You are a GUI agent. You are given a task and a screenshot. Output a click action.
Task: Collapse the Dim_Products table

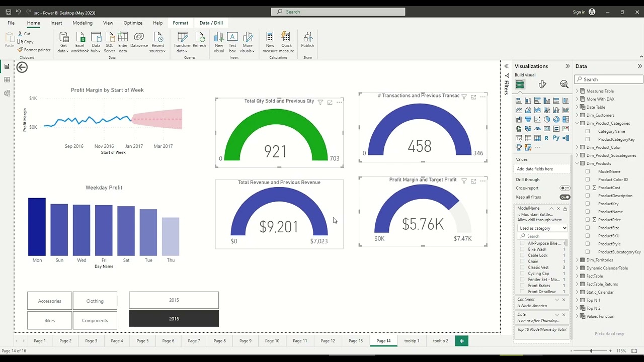577,163
